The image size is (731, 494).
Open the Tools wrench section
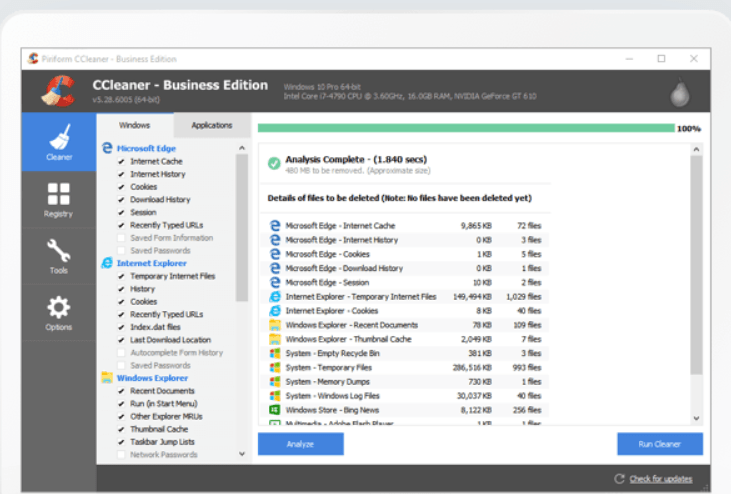tap(59, 251)
